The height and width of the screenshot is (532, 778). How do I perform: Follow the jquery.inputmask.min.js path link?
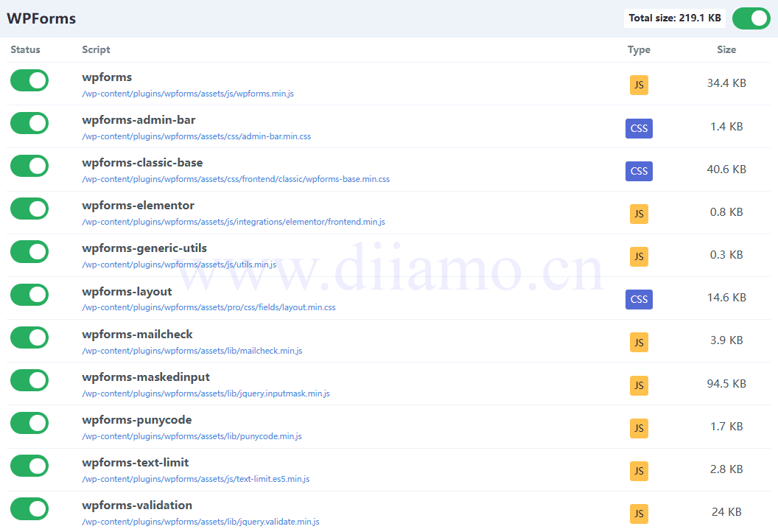(206, 393)
